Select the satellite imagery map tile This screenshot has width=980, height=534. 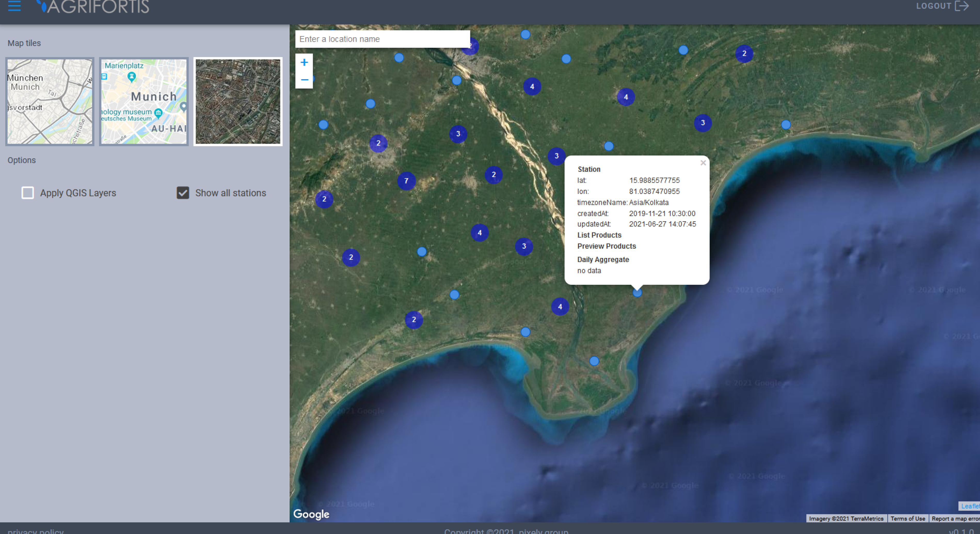click(238, 102)
